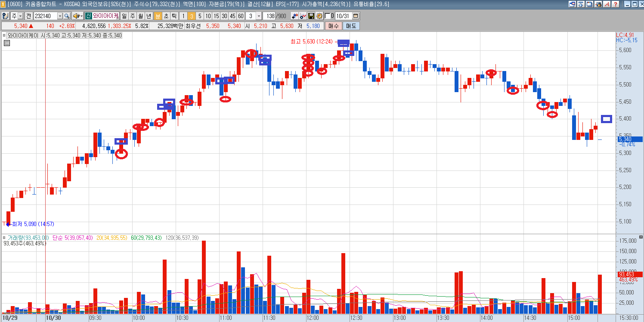Select the 60 minute interval button
Screen dimensions: 644x322
point(241,16)
